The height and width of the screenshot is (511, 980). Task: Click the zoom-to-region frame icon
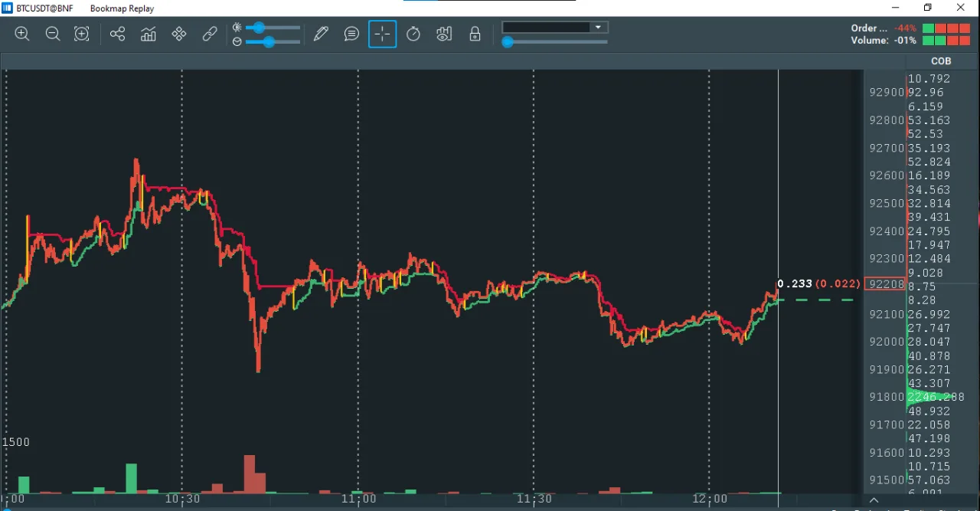coord(82,34)
